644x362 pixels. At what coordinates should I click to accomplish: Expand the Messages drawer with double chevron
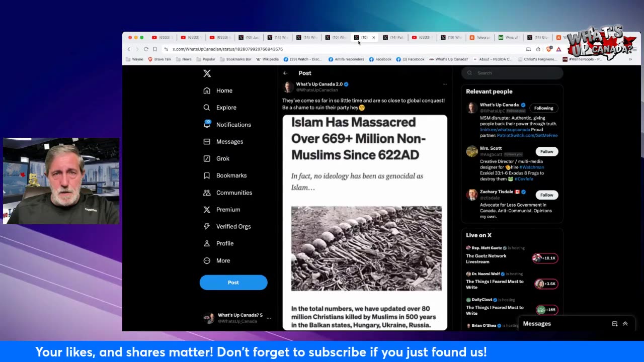625,324
